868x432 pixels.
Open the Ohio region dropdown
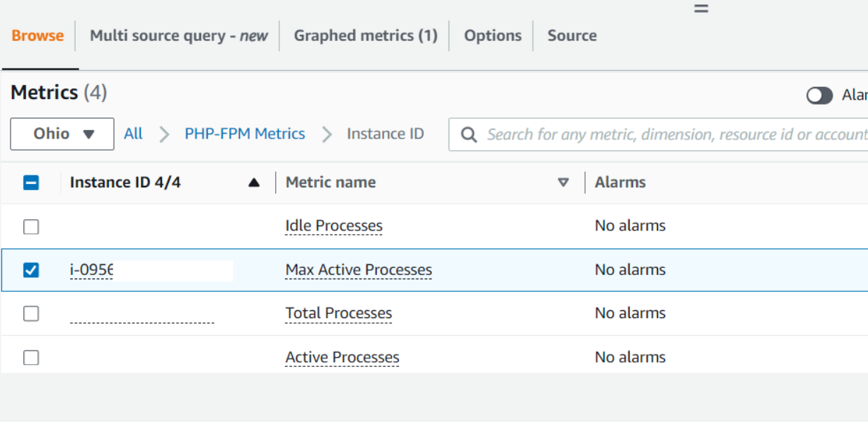[62, 134]
